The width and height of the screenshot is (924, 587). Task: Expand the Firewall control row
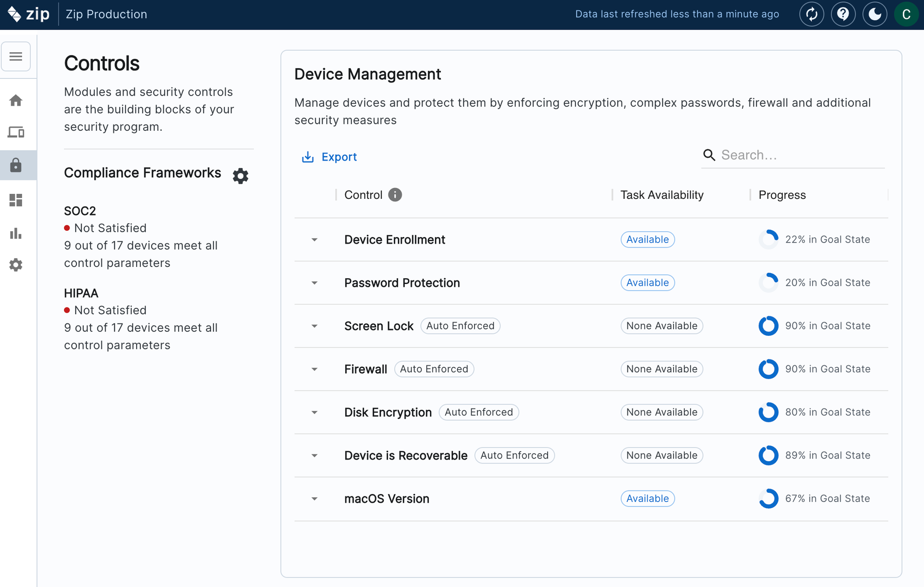tap(314, 369)
